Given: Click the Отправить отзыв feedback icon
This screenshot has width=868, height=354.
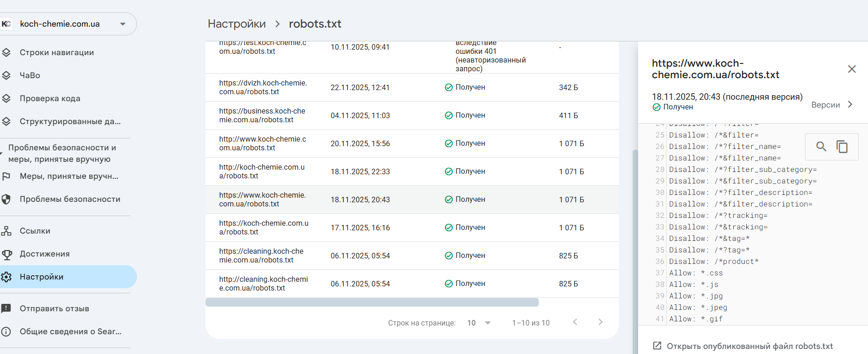Looking at the screenshot, I should [6, 308].
